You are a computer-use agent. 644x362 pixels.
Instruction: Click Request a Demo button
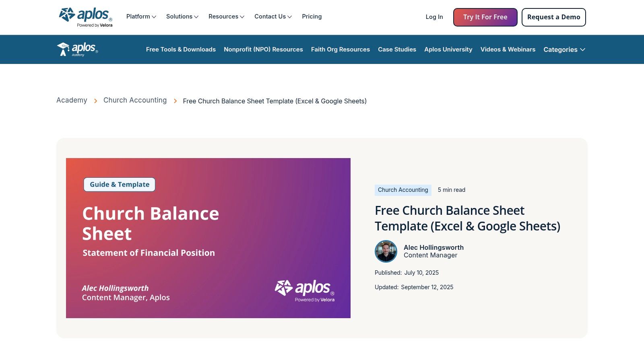point(554,17)
